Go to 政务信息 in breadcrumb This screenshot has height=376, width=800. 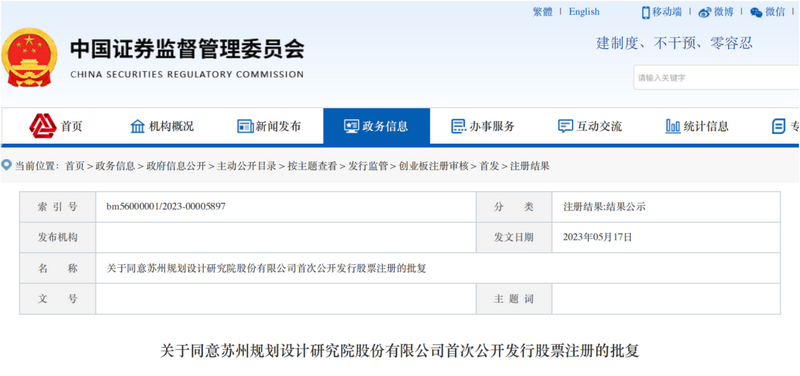(115, 166)
